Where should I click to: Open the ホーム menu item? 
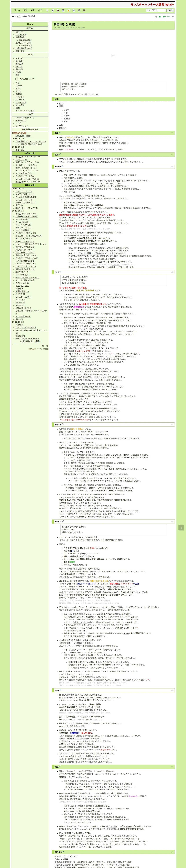pos(17,10)
